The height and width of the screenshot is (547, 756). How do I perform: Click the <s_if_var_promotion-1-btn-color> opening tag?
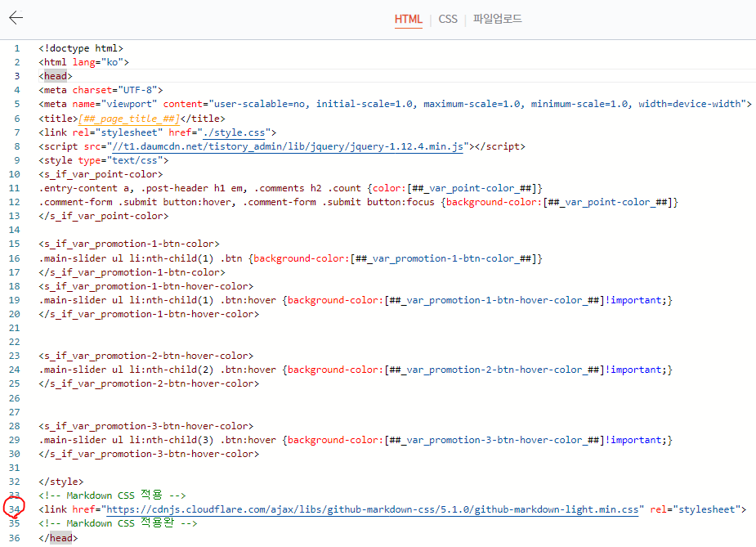point(129,244)
